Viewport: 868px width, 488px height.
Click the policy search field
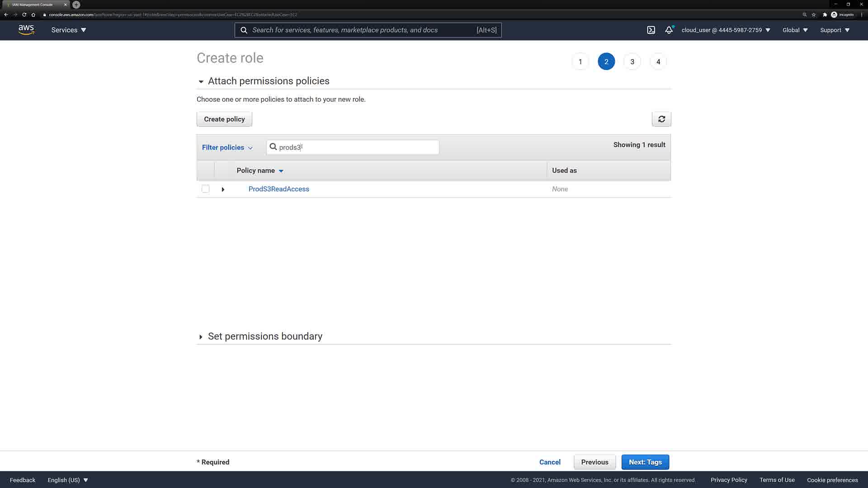pos(357,147)
